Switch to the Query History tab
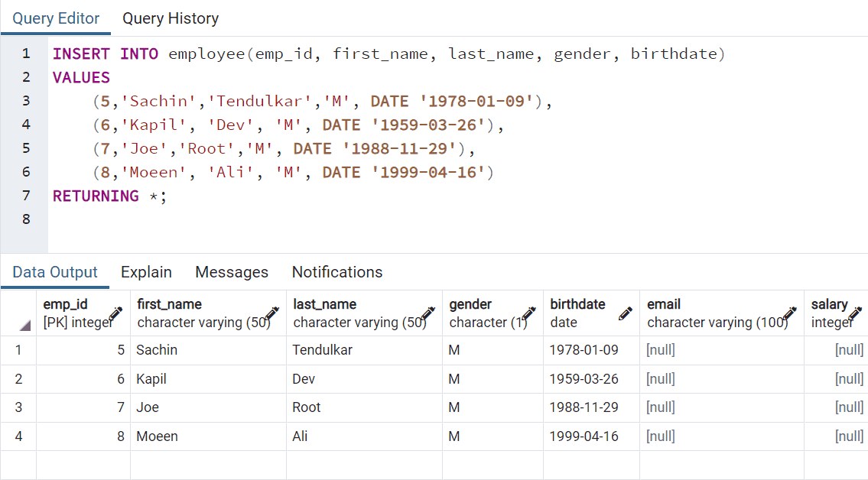The width and height of the screenshot is (868, 480). pyautogui.click(x=170, y=18)
